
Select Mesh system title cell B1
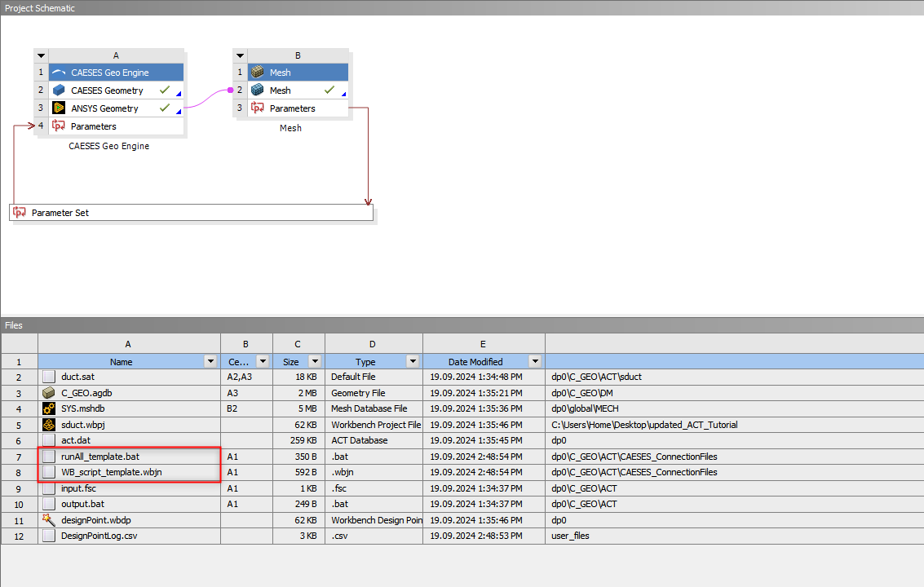(298, 72)
